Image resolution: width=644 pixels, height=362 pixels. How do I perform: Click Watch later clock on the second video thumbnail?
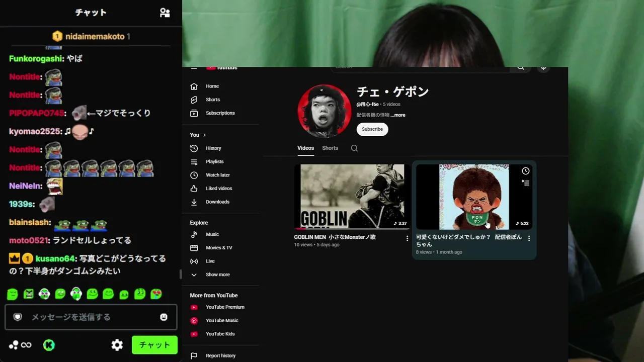coord(526,171)
